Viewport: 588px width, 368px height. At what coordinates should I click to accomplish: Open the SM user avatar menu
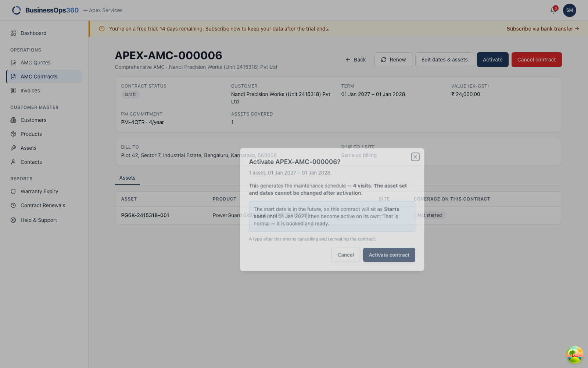[x=570, y=10]
